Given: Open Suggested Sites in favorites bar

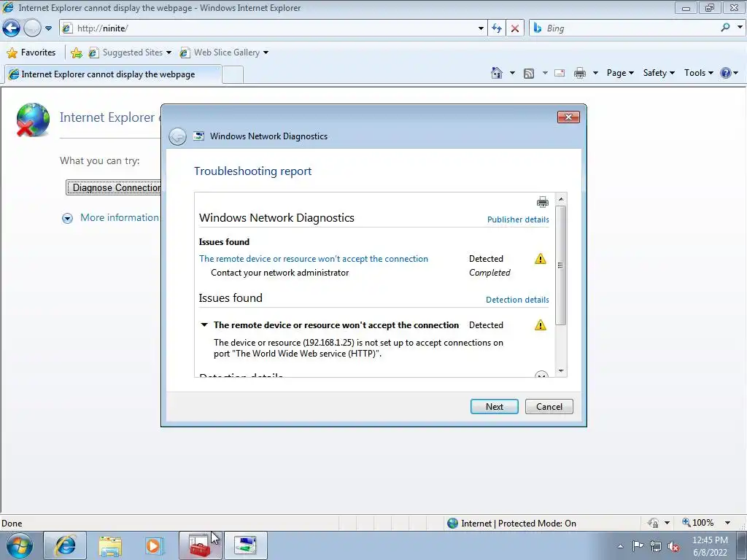Looking at the screenshot, I should click(x=130, y=52).
